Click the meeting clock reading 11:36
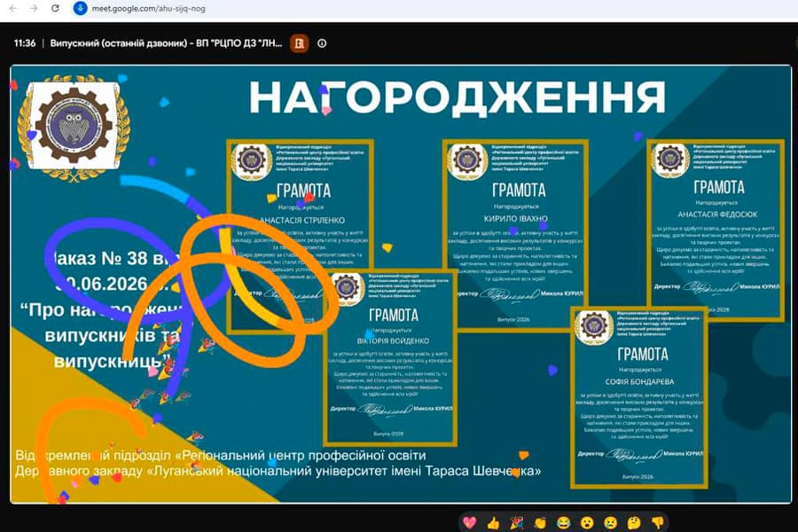798x532 pixels. pos(25,43)
